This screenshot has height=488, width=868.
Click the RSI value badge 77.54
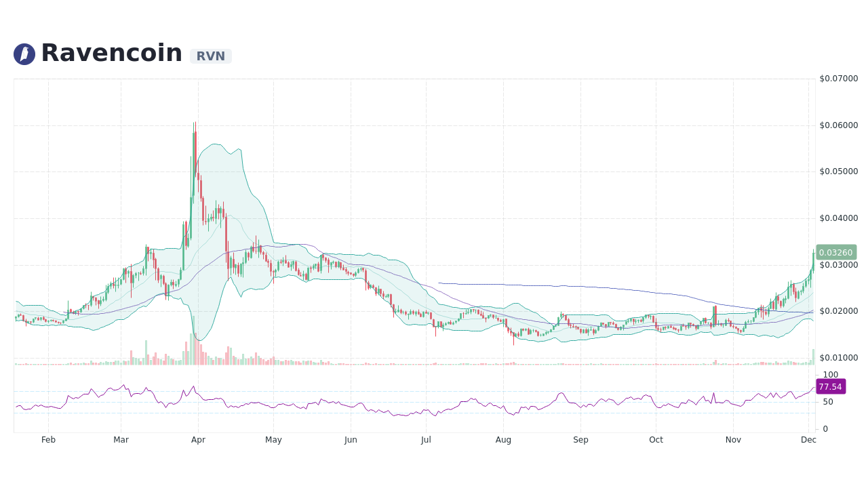831,386
